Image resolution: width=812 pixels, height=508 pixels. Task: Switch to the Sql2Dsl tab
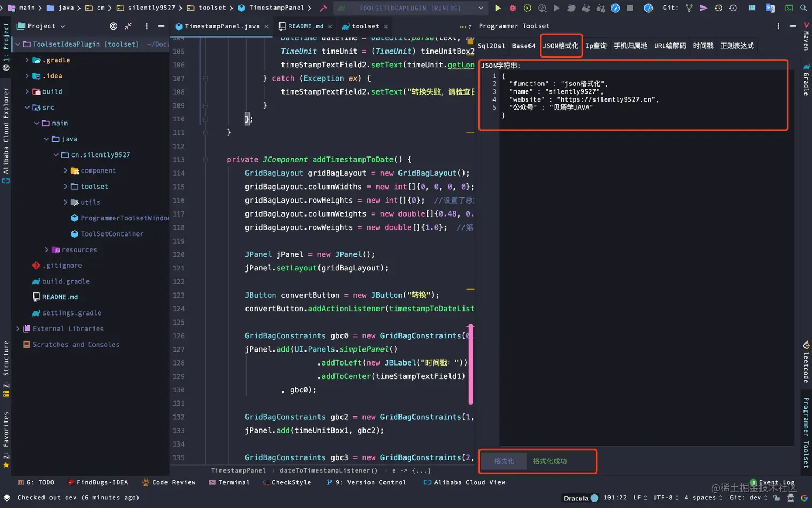[x=491, y=46]
